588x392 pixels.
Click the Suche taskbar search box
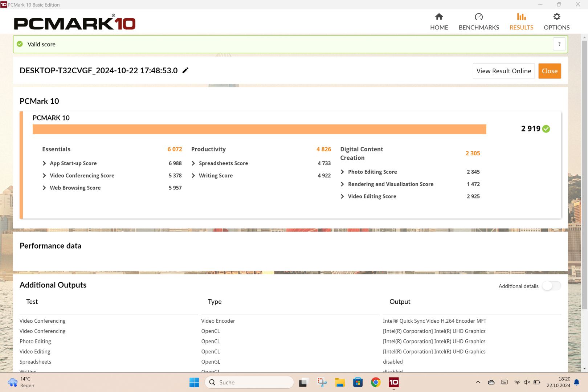pyautogui.click(x=249, y=382)
